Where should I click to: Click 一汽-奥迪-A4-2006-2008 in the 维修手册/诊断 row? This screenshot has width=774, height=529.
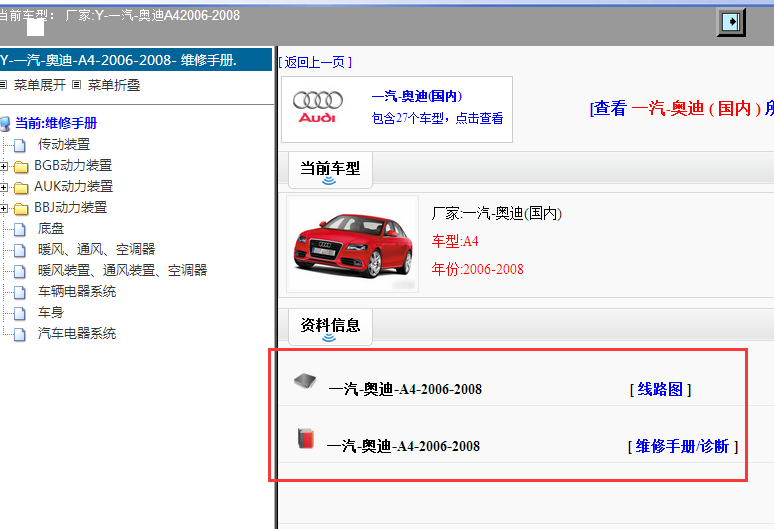[403, 446]
